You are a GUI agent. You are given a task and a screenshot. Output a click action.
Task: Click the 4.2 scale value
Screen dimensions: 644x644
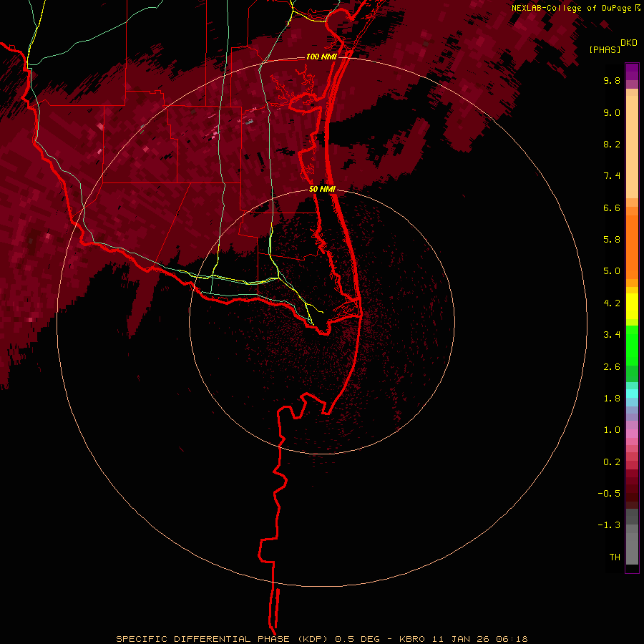pyautogui.click(x=612, y=303)
